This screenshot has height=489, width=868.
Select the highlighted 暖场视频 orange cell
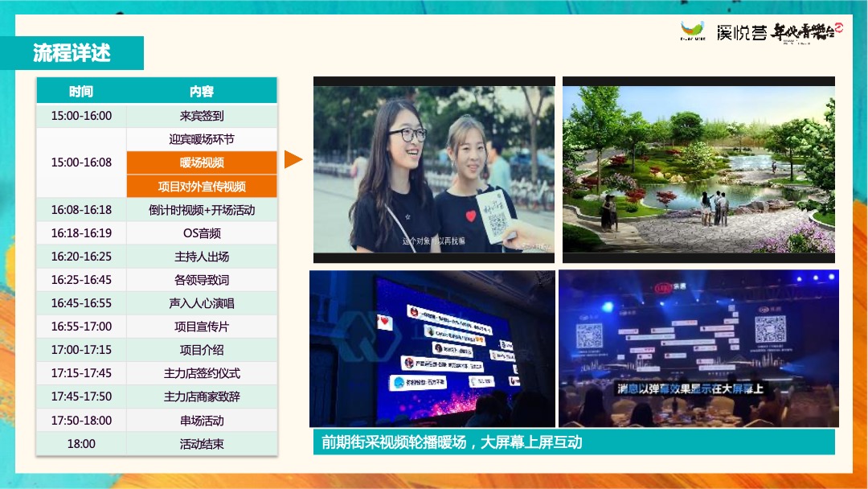201,162
